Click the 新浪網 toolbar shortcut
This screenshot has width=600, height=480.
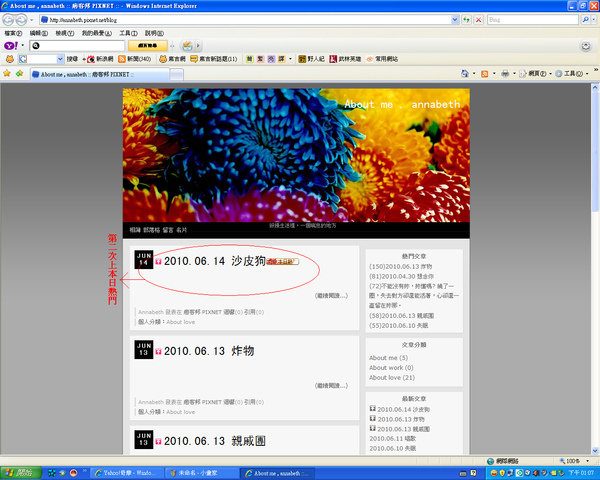[100, 59]
